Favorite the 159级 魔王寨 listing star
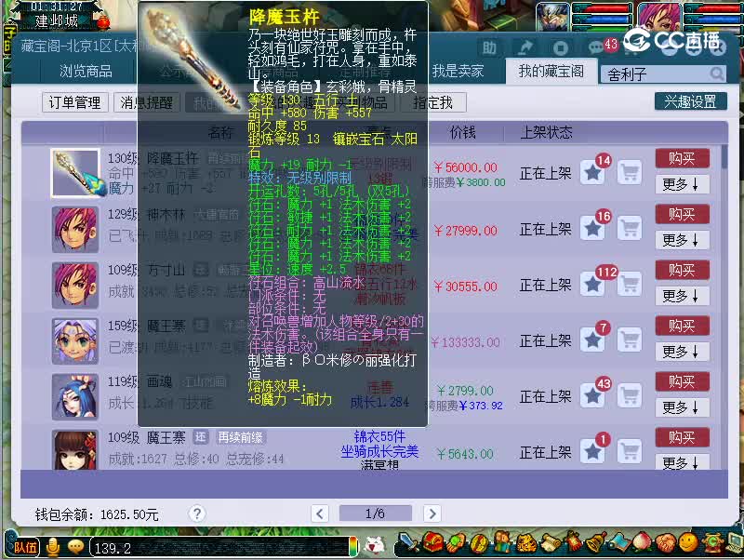744x560 pixels. click(x=592, y=340)
